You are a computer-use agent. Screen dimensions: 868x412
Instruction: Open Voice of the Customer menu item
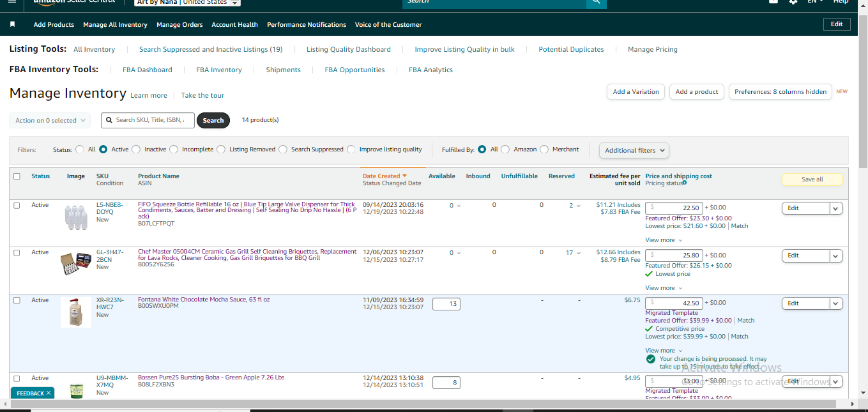pyautogui.click(x=388, y=25)
